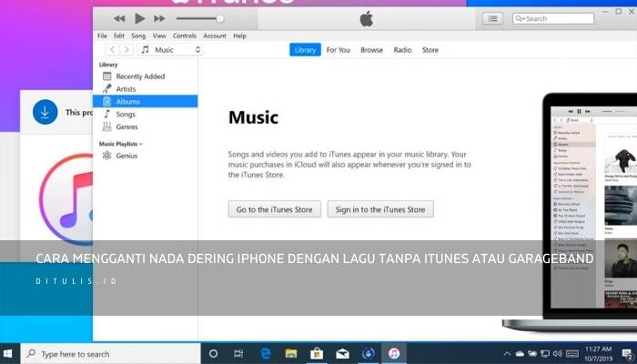Click the rewind button in iTunes
637x364 pixels.
pyautogui.click(x=119, y=19)
